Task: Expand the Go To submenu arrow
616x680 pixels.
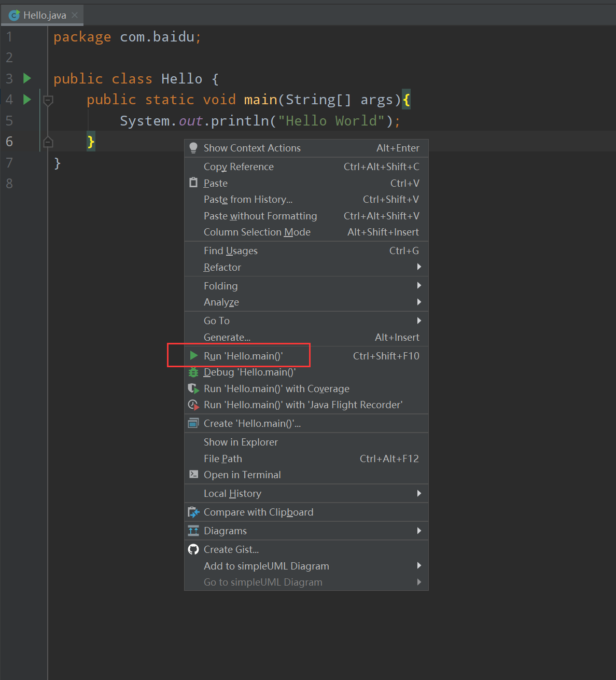Action: point(419,321)
